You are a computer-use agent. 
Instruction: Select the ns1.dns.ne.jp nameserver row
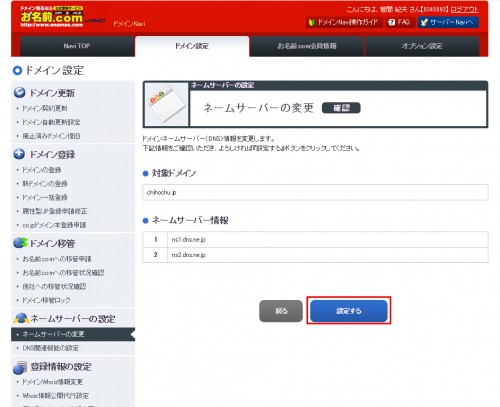coord(315,239)
